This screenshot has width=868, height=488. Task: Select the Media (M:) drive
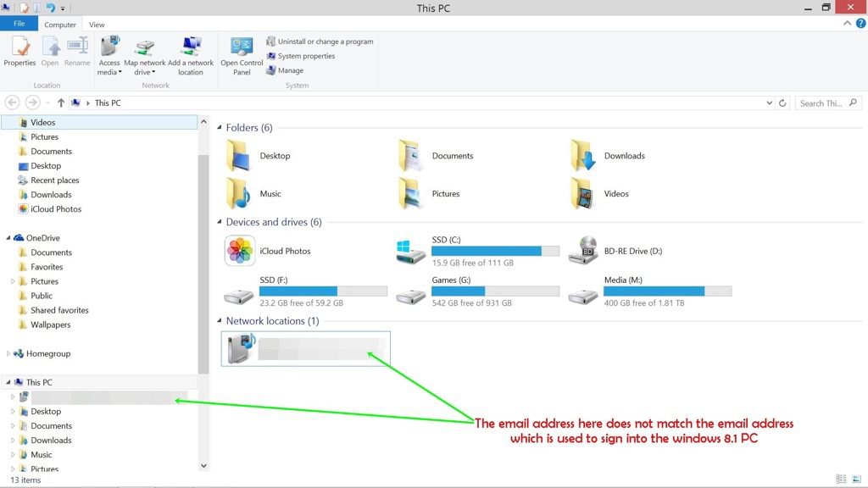(650, 291)
